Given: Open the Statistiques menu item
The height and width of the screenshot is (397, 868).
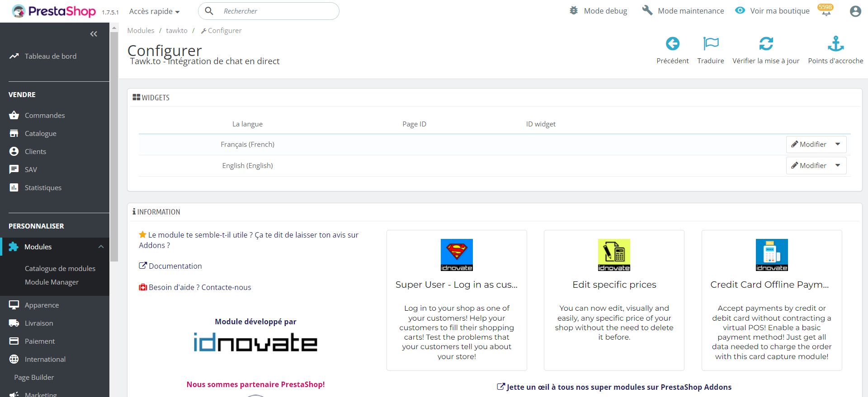Looking at the screenshot, I should click(43, 187).
